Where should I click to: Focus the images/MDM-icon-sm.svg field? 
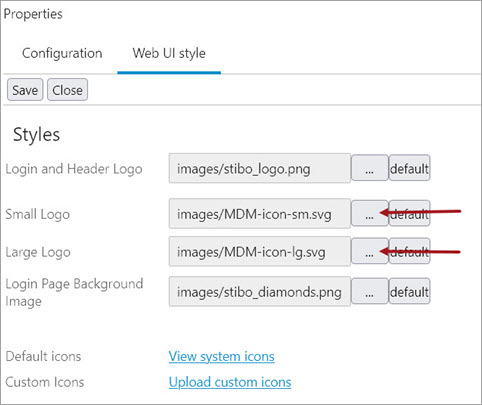(x=260, y=213)
